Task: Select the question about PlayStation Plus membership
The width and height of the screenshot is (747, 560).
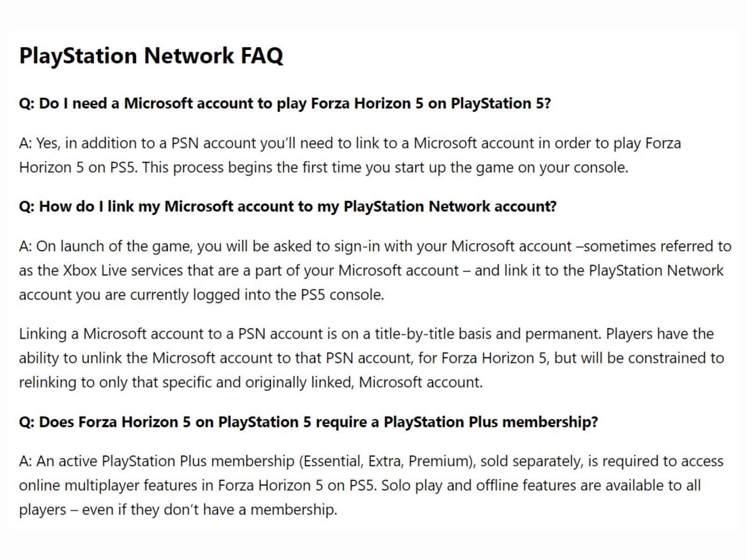Action: 308,422
